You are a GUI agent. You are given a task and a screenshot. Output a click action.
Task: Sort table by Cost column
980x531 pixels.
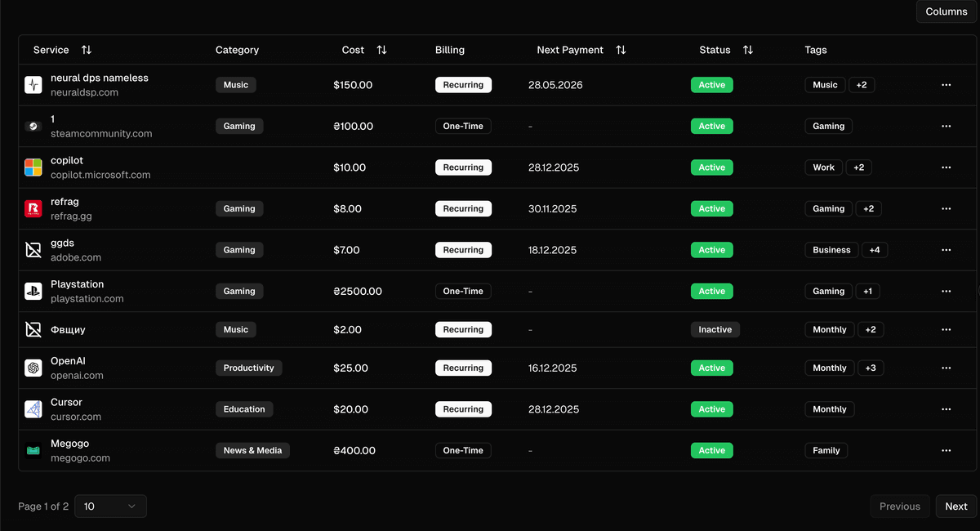381,50
